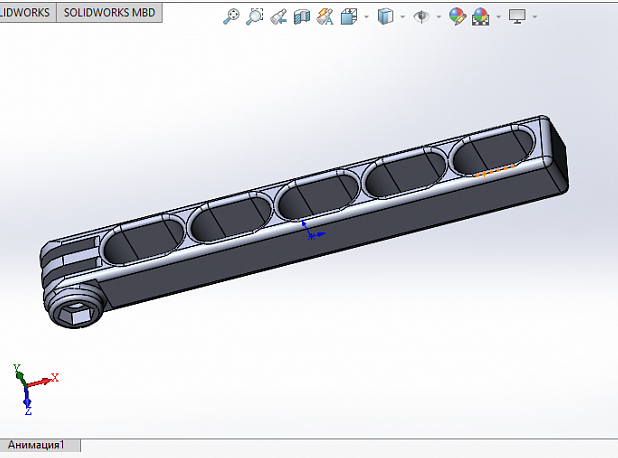Select the Анимация1 tab
The height and width of the screenshot is (458, 618).
click(x=37, y=445)
